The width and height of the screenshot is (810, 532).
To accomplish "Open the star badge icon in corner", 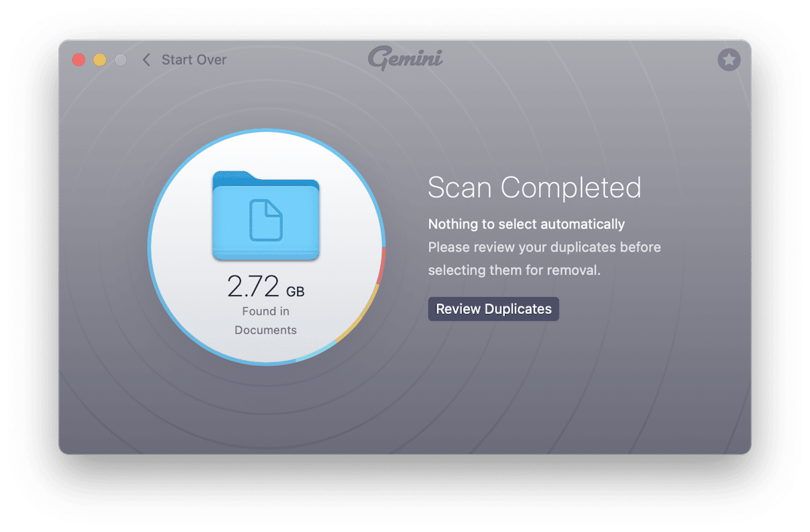I will [x=729, y=60].
